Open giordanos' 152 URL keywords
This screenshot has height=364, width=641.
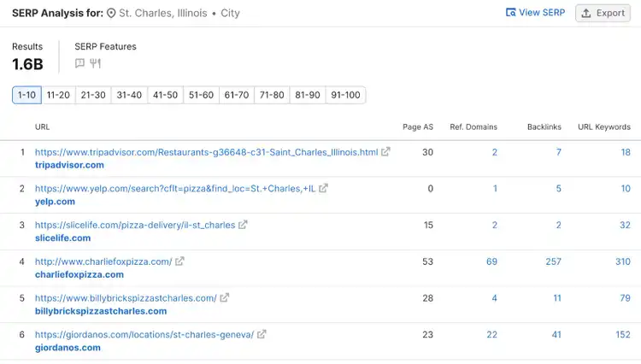coord(623,335)
